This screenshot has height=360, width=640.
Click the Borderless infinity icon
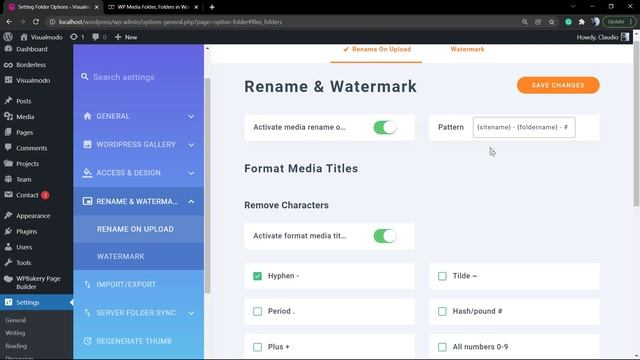point(8,65)
